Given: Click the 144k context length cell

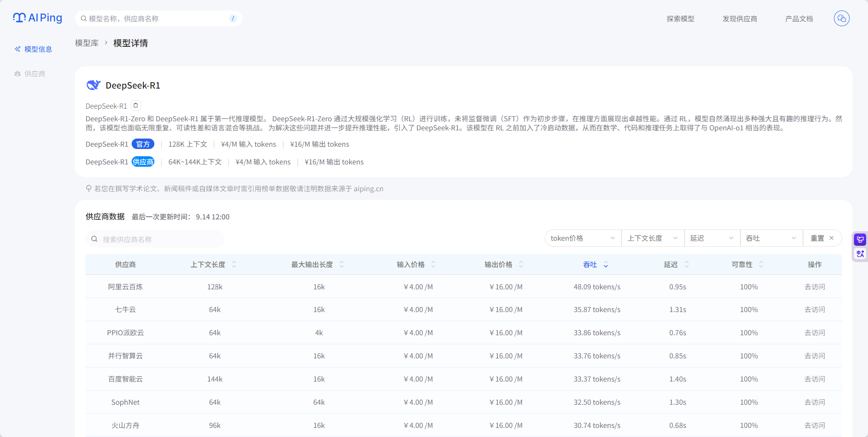Looking at the screenshot, I should click(x=215, y=379).
